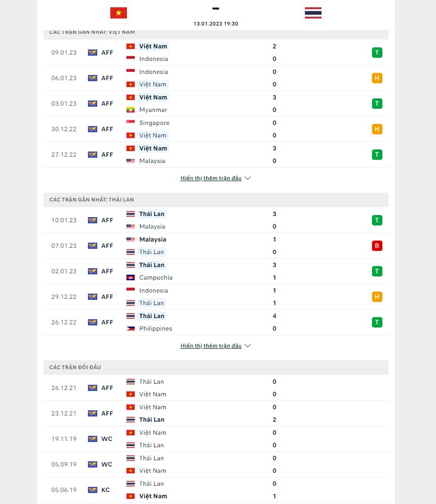Click orange H badge for 06.01.23 match
Image resolution: width=436 pixels, height=504 pixels.
(377, 78)
